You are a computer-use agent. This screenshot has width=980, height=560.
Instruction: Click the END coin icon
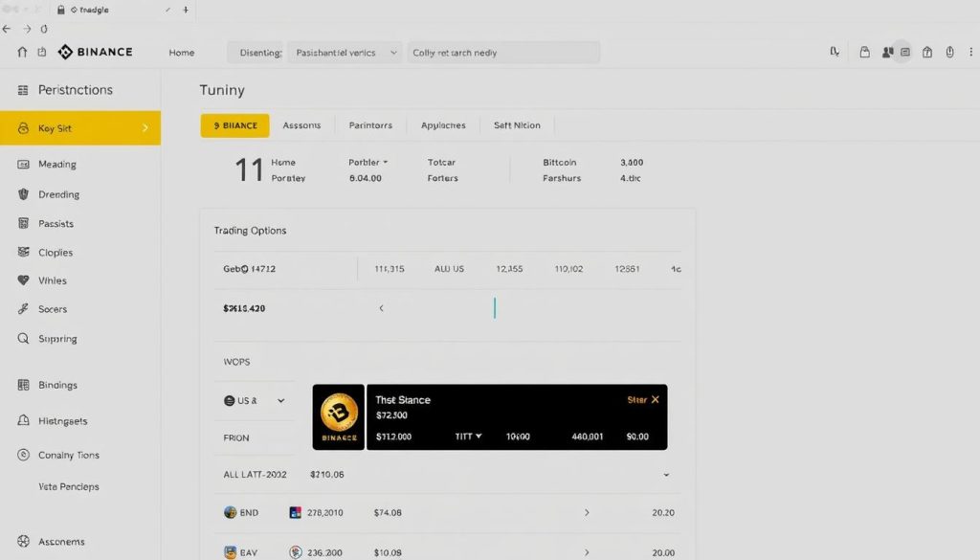(230, 512)
